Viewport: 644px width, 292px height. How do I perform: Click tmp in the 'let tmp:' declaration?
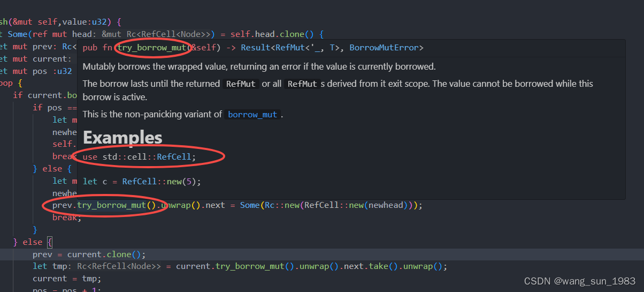coord(60,266)
